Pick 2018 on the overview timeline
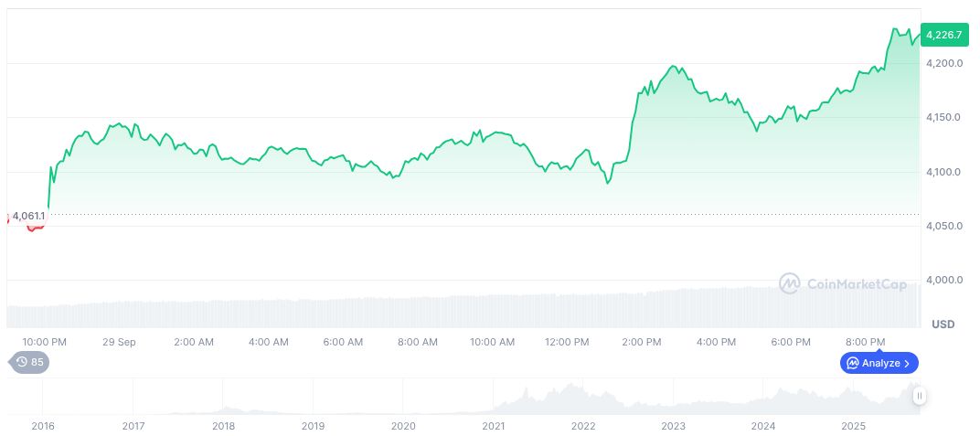 [223, 426]
